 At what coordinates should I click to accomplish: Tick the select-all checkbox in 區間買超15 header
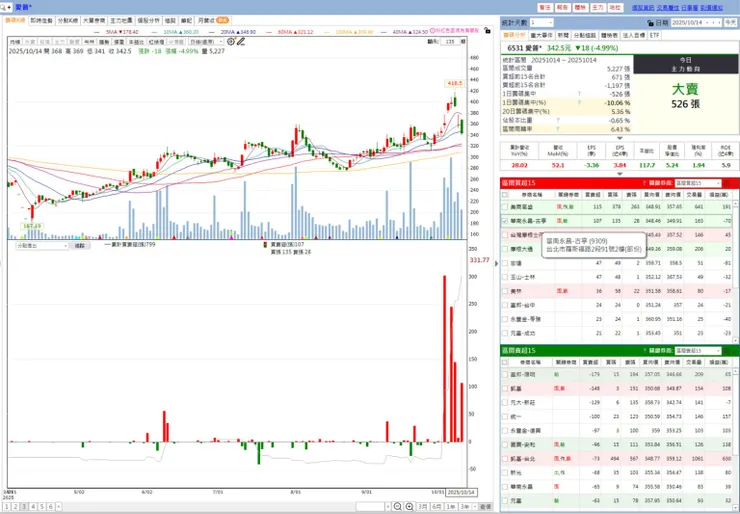(505, 194)
